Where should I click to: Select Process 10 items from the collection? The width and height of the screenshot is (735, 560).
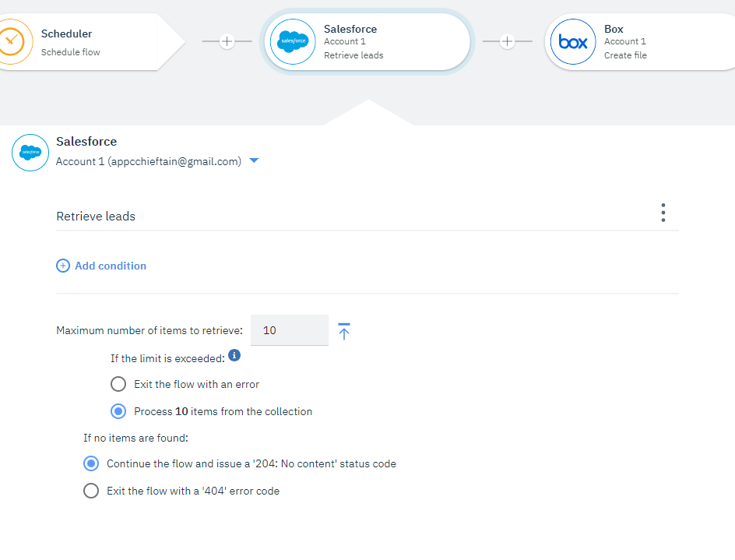[x=118, y=411]
